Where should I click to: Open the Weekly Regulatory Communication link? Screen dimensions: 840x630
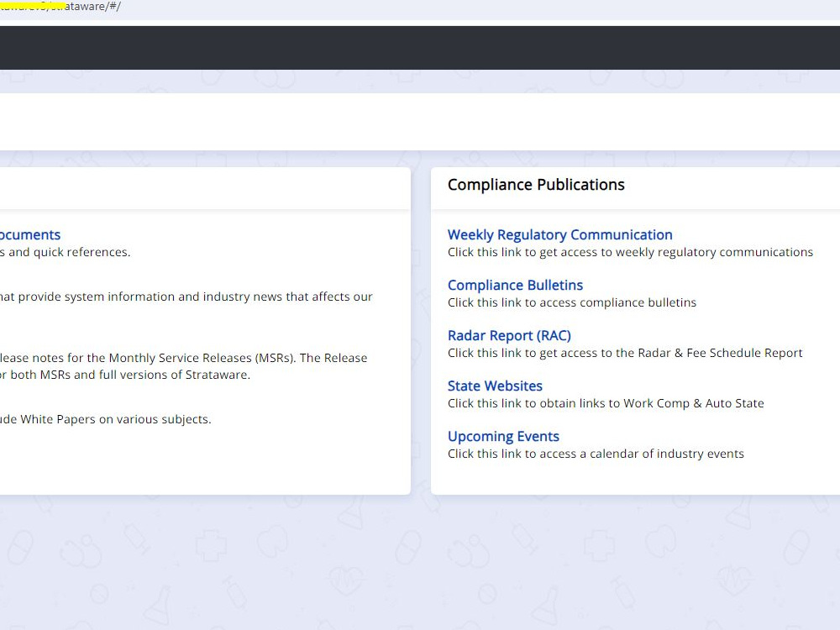(559, 234)
